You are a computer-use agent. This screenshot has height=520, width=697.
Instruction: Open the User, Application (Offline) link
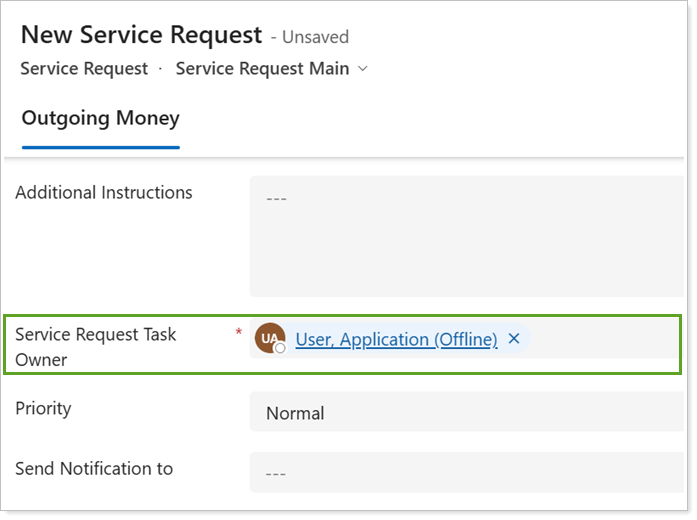pos(396,339)
